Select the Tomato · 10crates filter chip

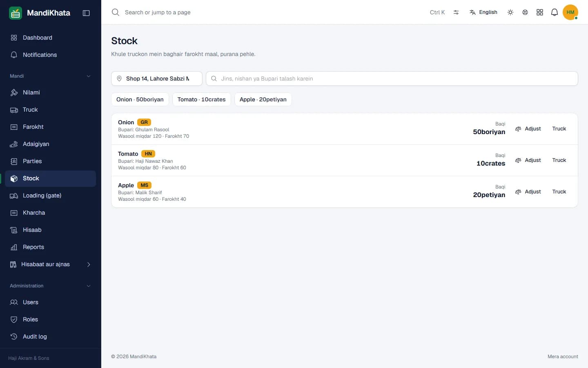(x=202, y=99)
